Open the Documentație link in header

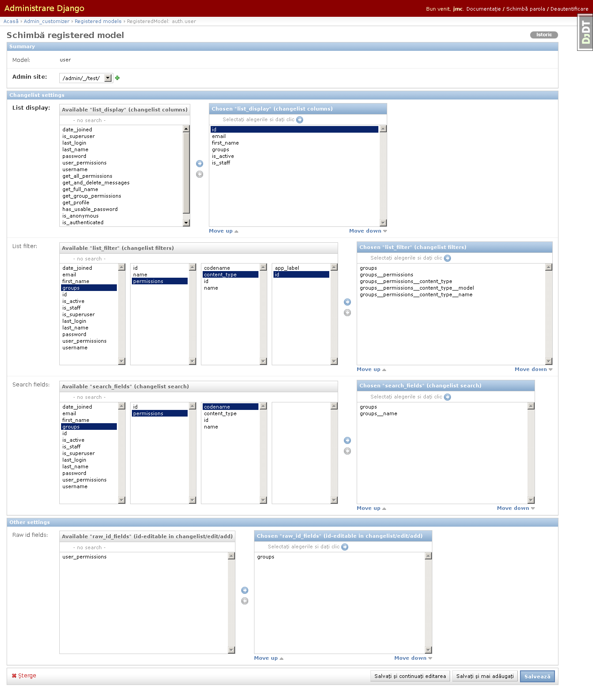[484, 9]
